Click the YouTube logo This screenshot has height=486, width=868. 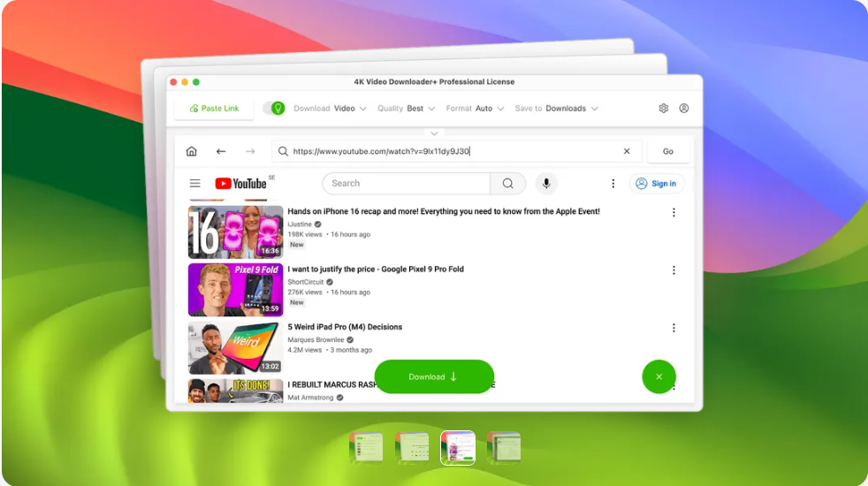pos(240,183)
